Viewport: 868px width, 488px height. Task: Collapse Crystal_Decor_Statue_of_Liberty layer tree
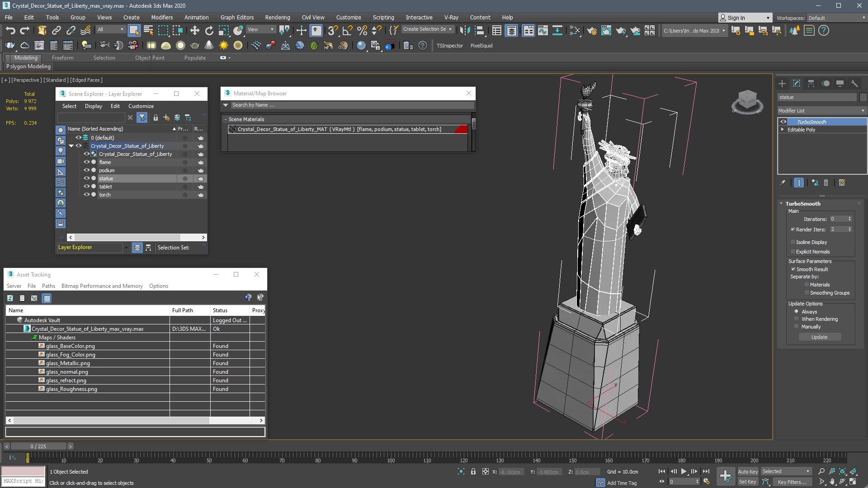tap(71, 146)
